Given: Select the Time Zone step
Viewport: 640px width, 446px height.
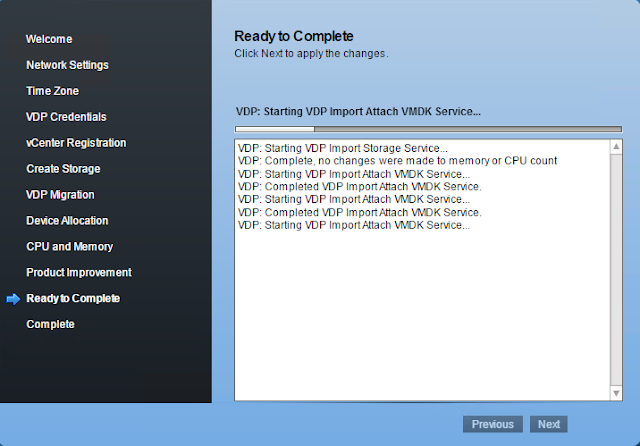Looking at the screenshot, I should [52, 91].
